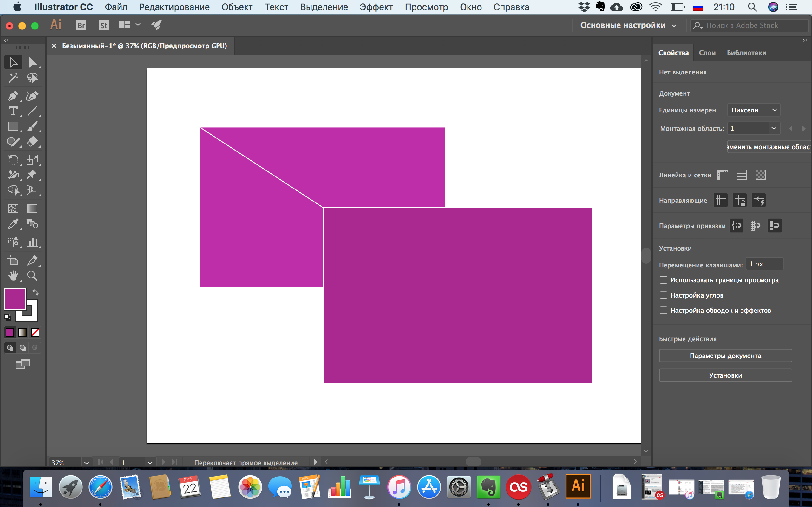Enable Использовать границы просмотра checkbox

tap(664, 280)
